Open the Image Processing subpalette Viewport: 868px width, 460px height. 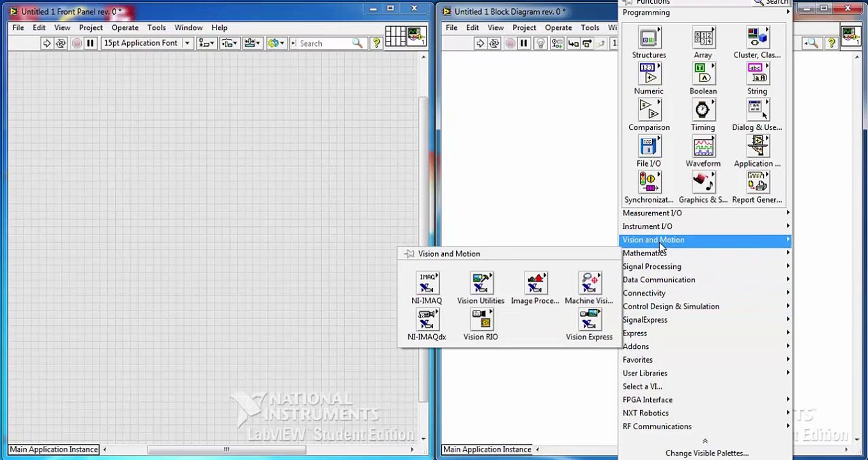tap(535, 283)
